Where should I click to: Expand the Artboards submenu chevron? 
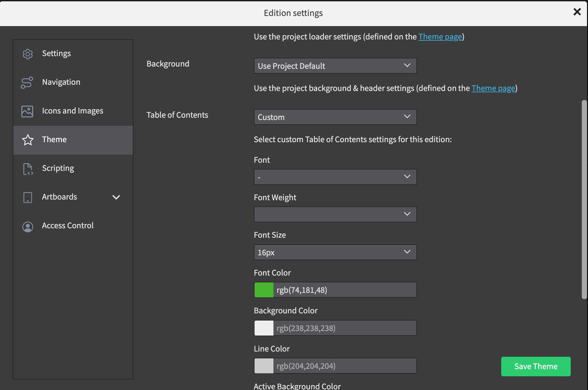pyautogui.click(x=116, y=197)
